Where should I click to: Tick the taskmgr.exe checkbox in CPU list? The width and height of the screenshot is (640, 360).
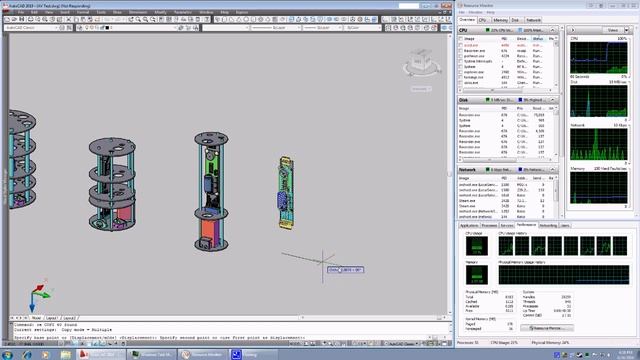click(461, 77)
